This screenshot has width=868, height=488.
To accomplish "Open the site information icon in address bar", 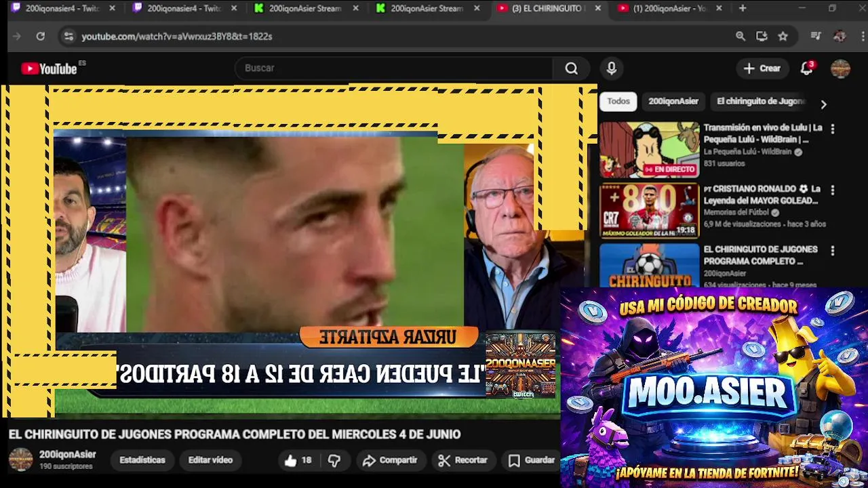I will (68, 37).
